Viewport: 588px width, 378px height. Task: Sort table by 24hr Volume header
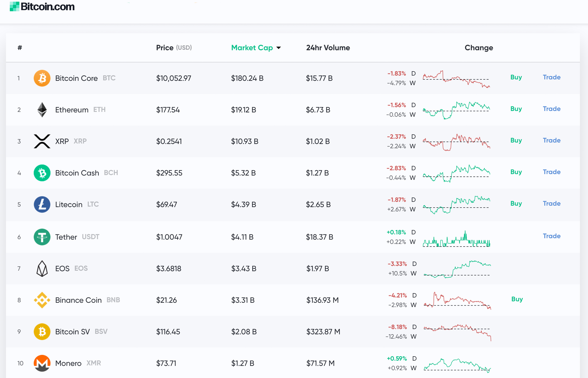tap(328, 48)
